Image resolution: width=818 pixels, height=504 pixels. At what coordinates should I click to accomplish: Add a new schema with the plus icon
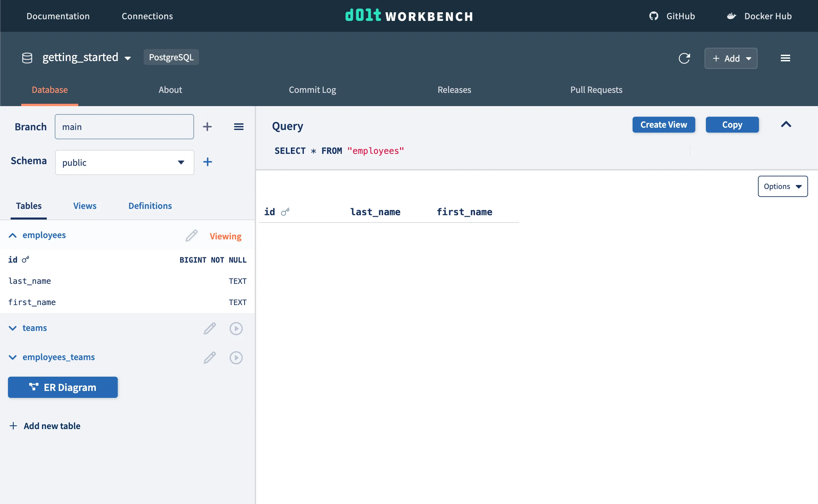point(207,162)
